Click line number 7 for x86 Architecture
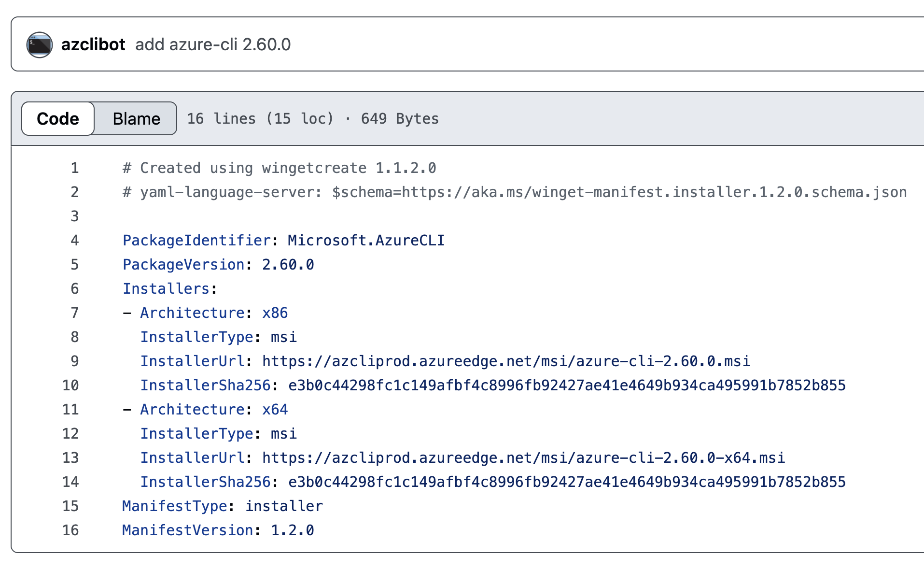Image resolution: width=924 pixels, height=571 pixels. coord(74,313)
